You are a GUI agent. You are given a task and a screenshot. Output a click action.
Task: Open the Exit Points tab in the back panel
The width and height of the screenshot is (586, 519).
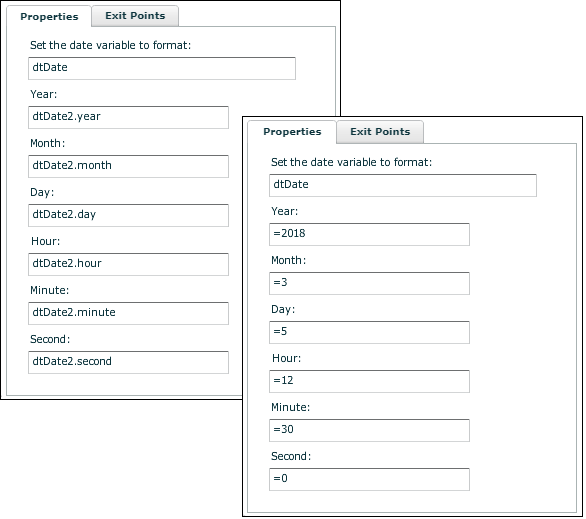point(135,16)
